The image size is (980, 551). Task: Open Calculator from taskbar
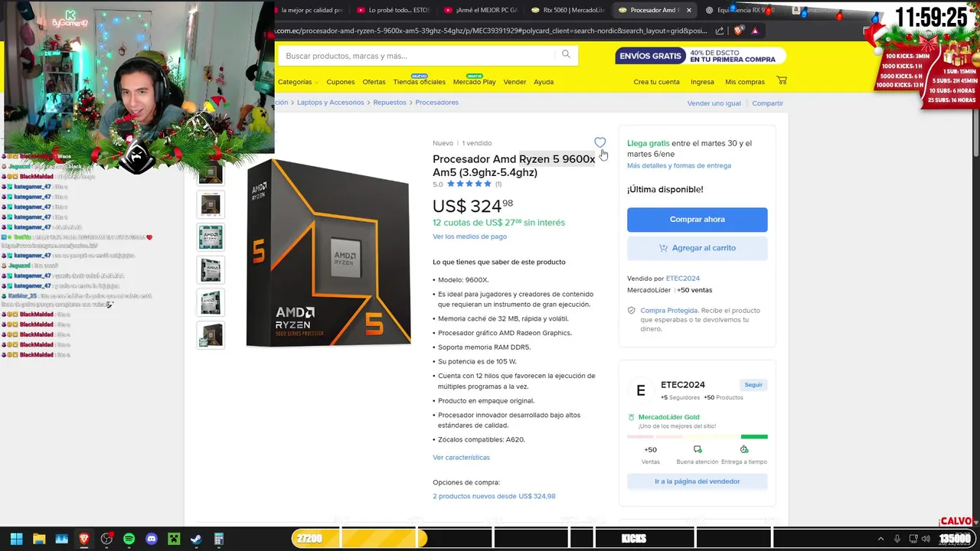pyautogui.click(x=218, y=539)
